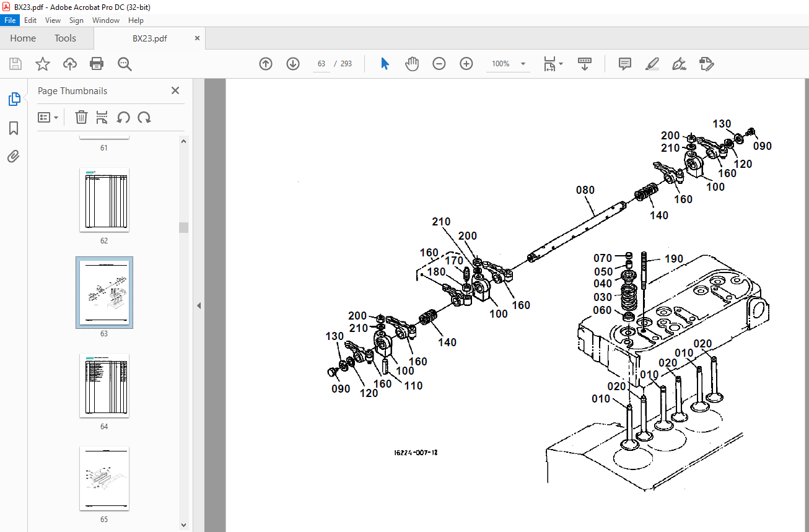
Task: Select the Highlight text pen tool
Action: coord(652,64)
